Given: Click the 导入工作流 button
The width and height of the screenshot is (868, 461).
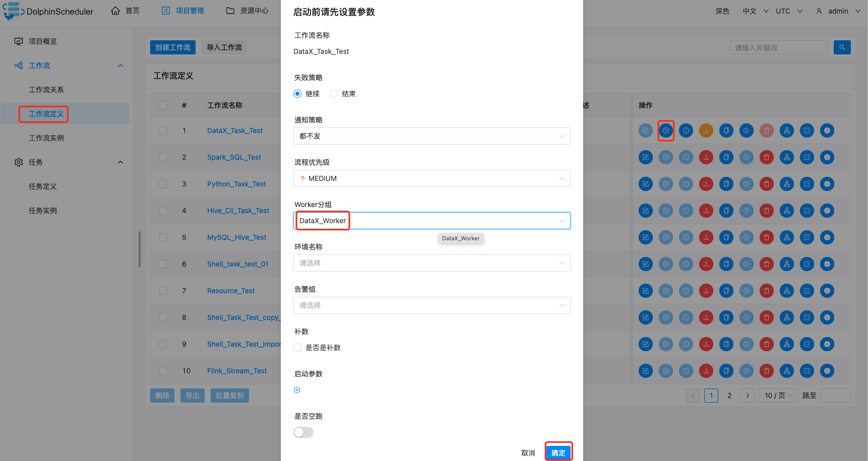Looking at the screenshot, I should click(224, 47).
